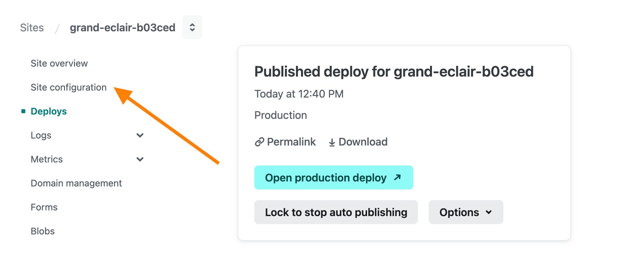Click Lock to stop auto publishing
Screen dimensions: 644x273
pyautogui.click(x=336, y=212)
